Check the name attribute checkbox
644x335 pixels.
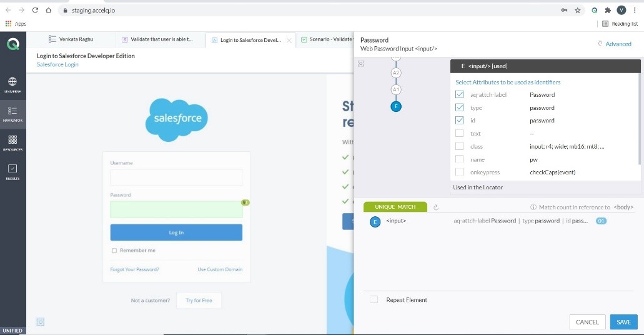459,159
